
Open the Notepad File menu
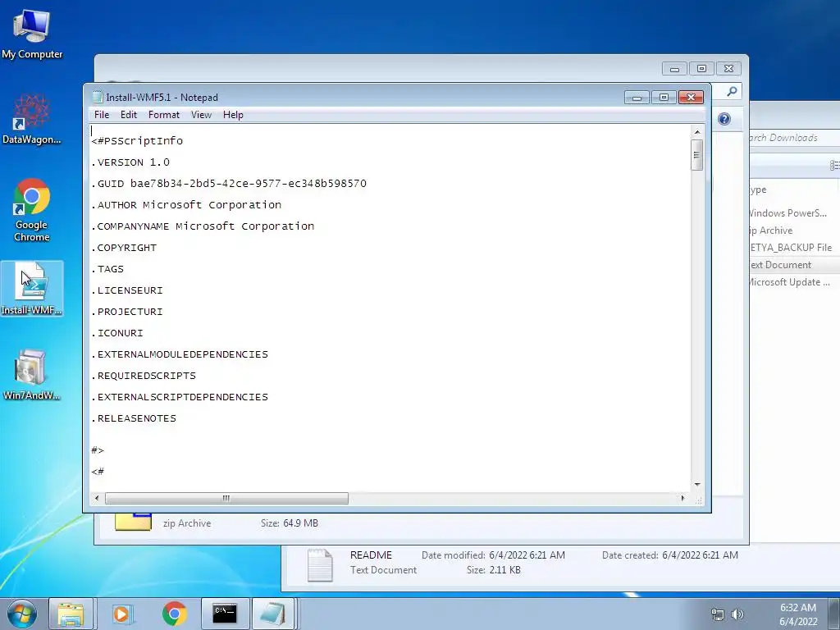tap(101, 115)
